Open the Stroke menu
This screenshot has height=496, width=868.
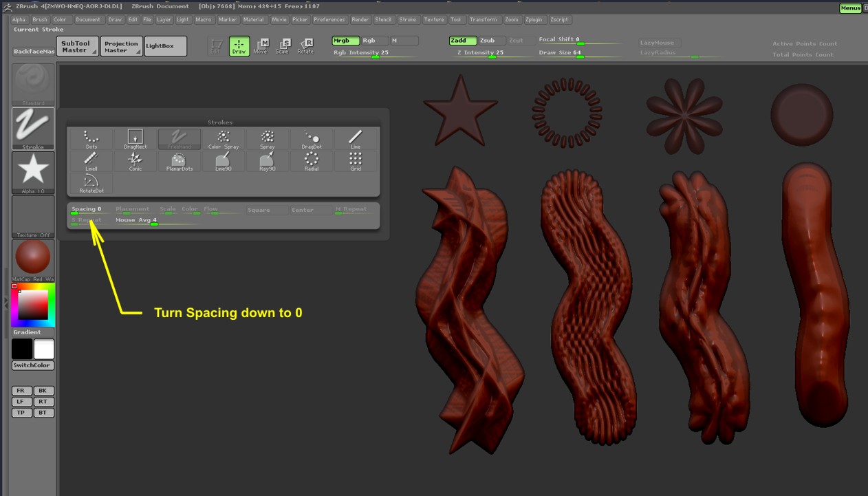pyautogui.click(x=407, y=19)
